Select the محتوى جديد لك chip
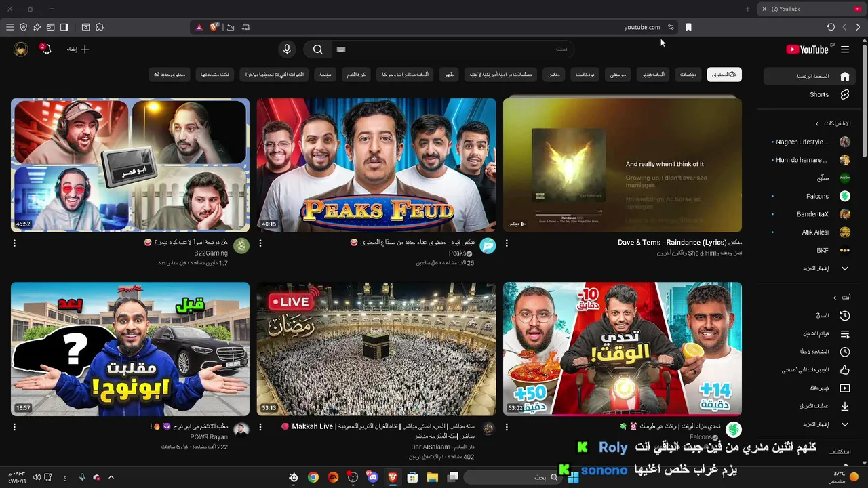Viewport: 868px width, 488px height. (x=170, y=75)
